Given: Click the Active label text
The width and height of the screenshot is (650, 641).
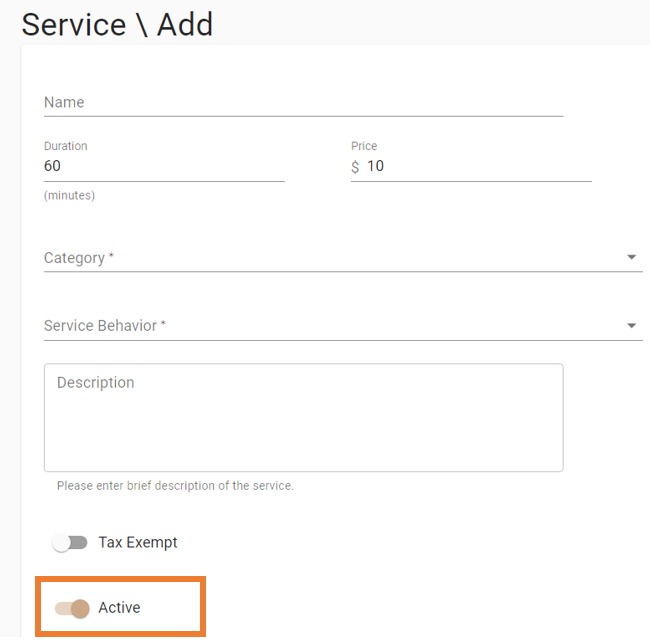Looking at the screenshot, I should tap(119, 608).
